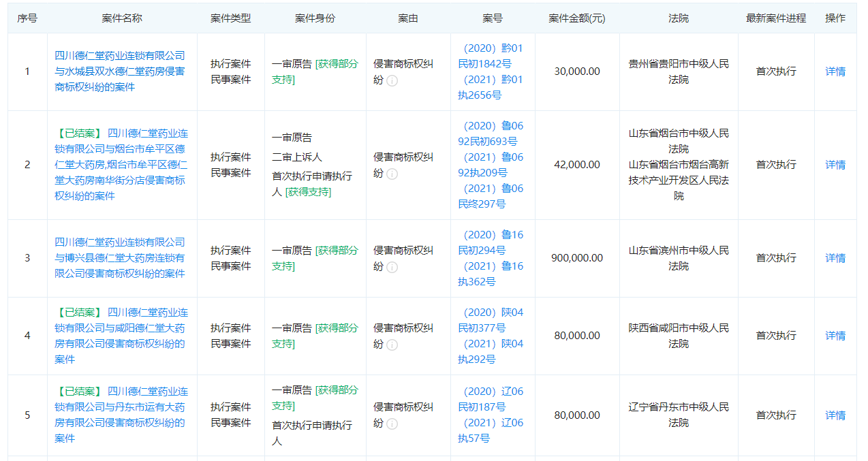The image size is (868, 461).
Task: Click the 操作 column header
Action: tap(835, 18)
